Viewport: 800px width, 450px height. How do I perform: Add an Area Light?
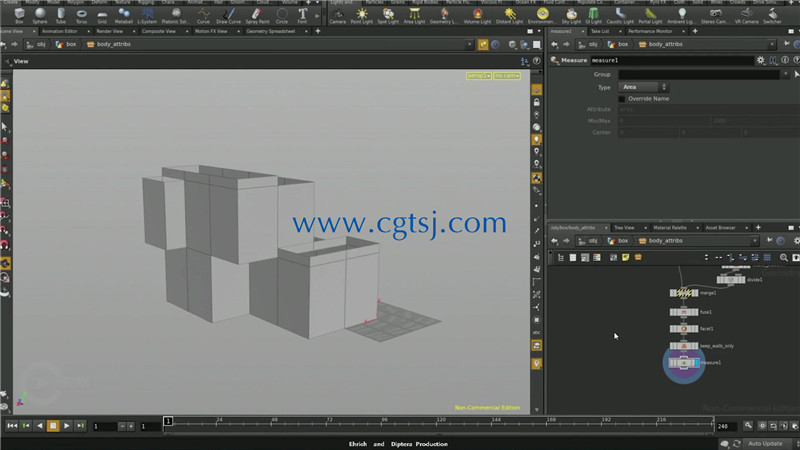point(414,16)
